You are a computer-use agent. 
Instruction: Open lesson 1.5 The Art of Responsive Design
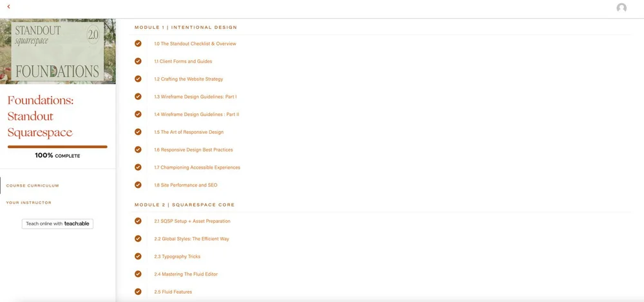click(x=189, y=132)
